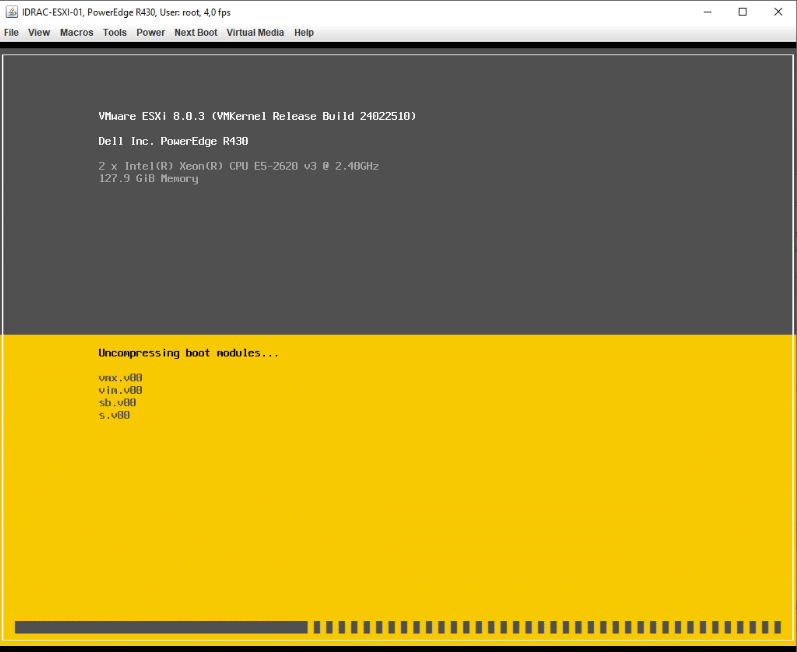Open the Next Boot menu
Image resolution: width=797 pixels, height=652 pixels.
(195, 33)
